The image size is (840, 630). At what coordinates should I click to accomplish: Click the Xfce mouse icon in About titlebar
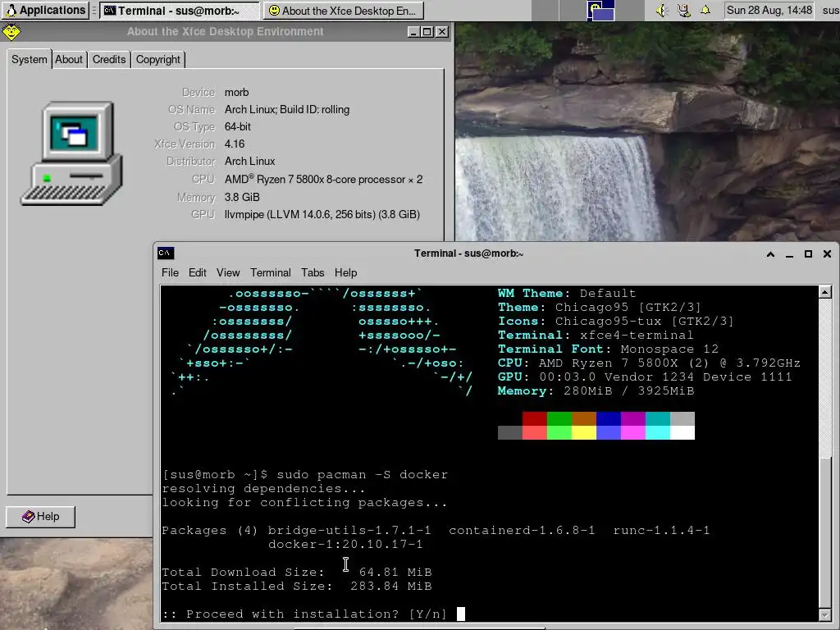pyautogui.click(x=11, y=32)
